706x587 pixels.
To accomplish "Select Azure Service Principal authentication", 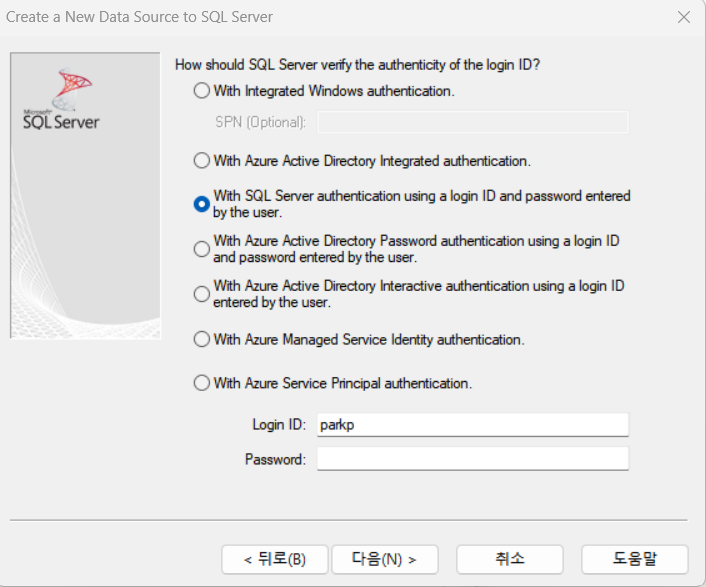I will click(x=202, y=383).
